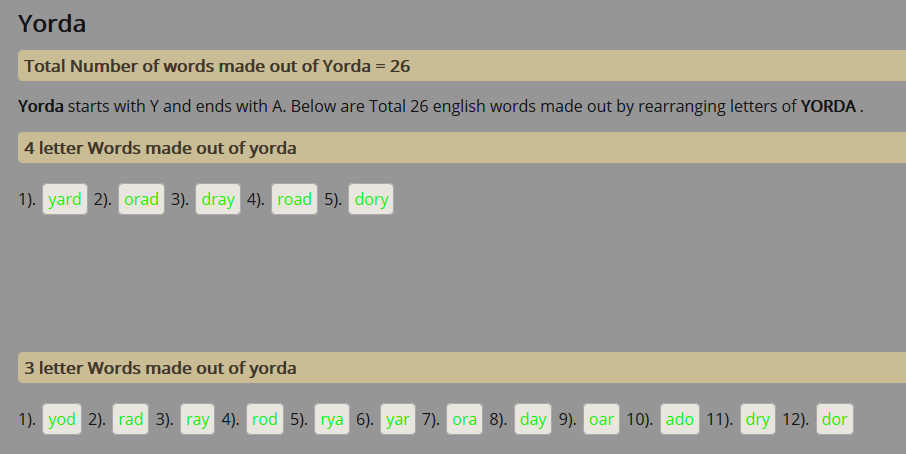Screen dimensions: 906x454
Task: Select the 'day' word link
Action: click(533, 419)
